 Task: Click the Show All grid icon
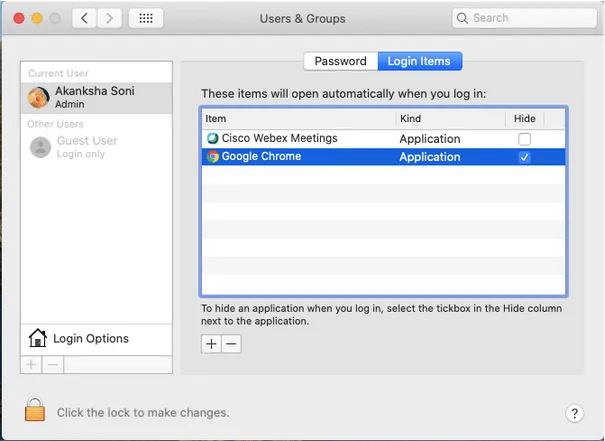pos(146,18)
